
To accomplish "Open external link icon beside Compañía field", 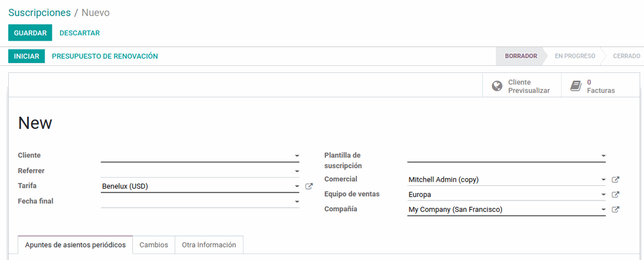I will (615, 209).
